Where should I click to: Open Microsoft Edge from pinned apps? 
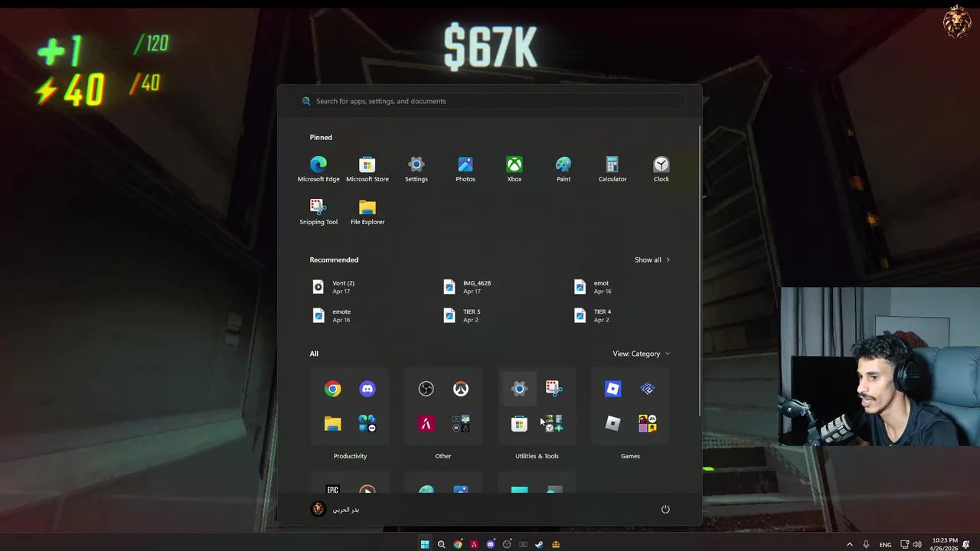[318, 169]
